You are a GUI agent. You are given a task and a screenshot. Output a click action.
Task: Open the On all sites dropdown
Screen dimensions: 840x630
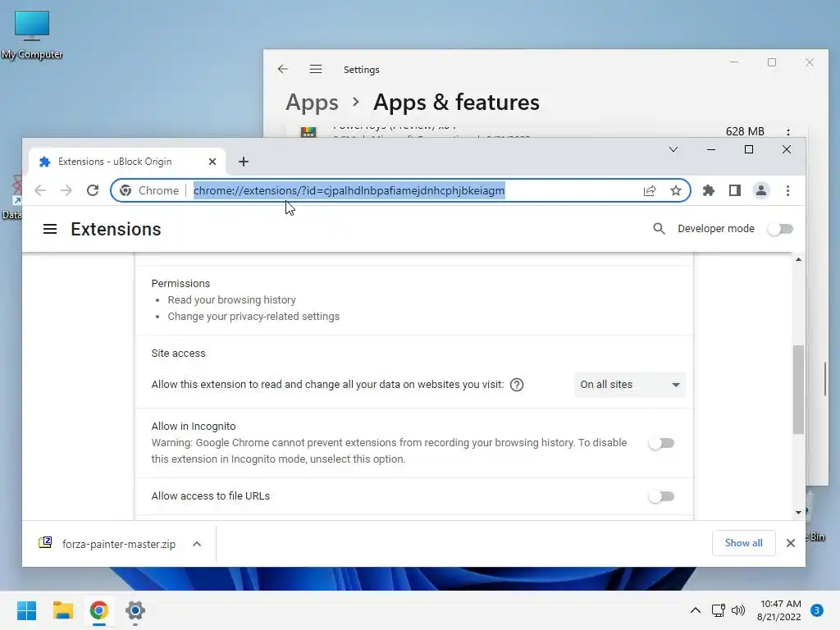[x=629, y=385]
